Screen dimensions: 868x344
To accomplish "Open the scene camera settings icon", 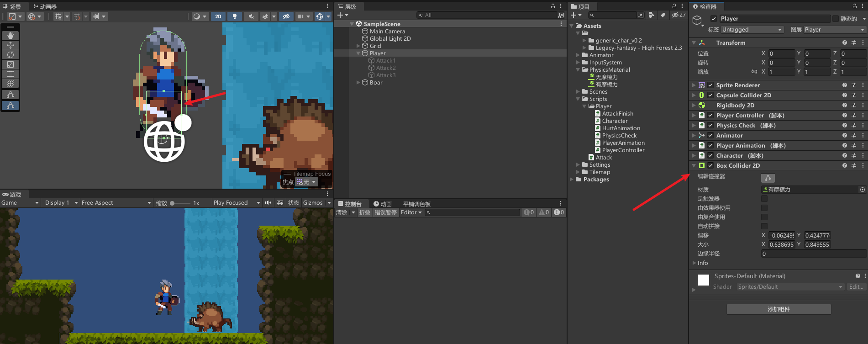I will coord(300,16).
